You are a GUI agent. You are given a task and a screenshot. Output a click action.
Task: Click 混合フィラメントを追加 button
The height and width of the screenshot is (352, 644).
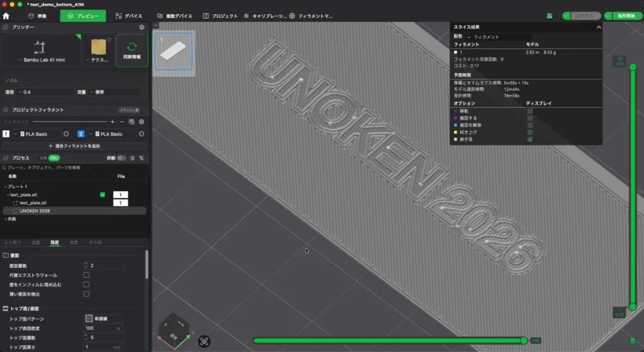[74, 146]
